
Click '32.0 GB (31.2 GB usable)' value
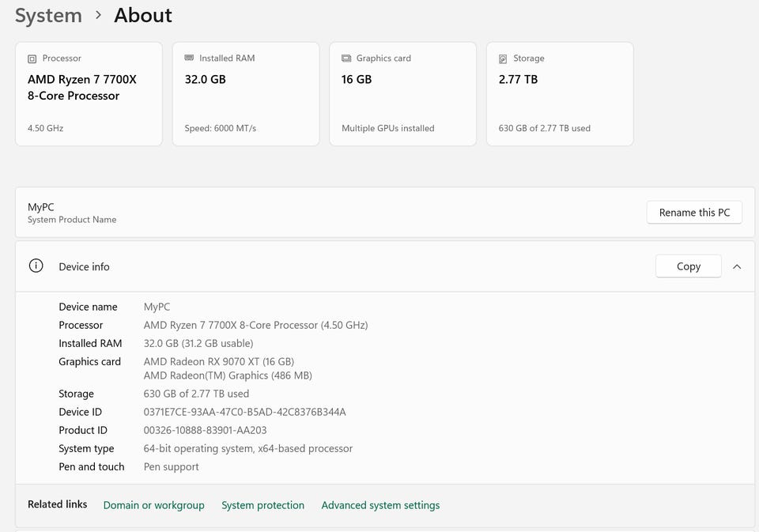tap(198, 343)
